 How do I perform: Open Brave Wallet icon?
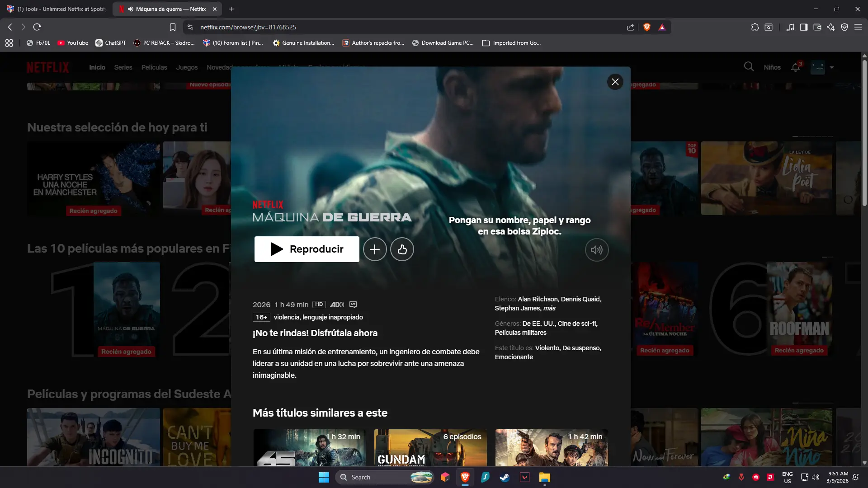[x=817, y=27]
